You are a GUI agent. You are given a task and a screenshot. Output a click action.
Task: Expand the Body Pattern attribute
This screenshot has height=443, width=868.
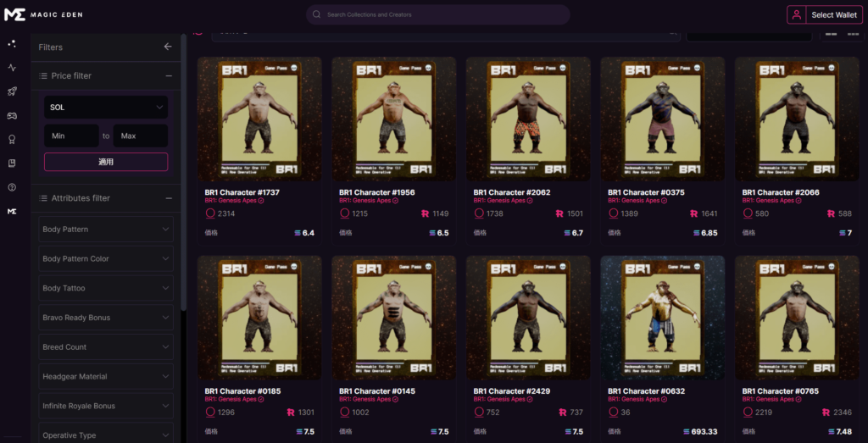[x=106, y=229]
